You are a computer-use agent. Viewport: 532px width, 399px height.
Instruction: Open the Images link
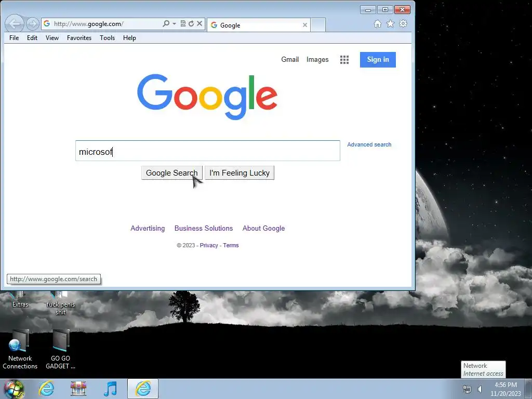click(317, 59)
